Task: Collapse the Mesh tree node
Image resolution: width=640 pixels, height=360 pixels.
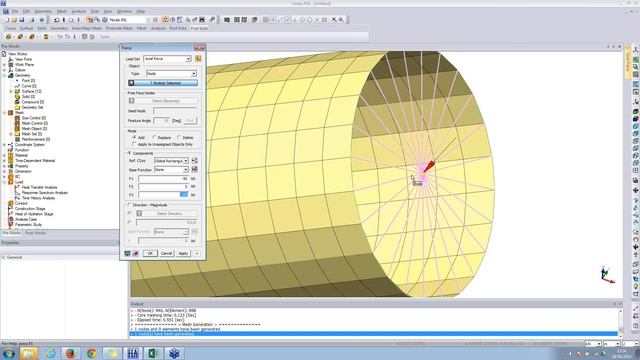Action: (x=4, y=113)
